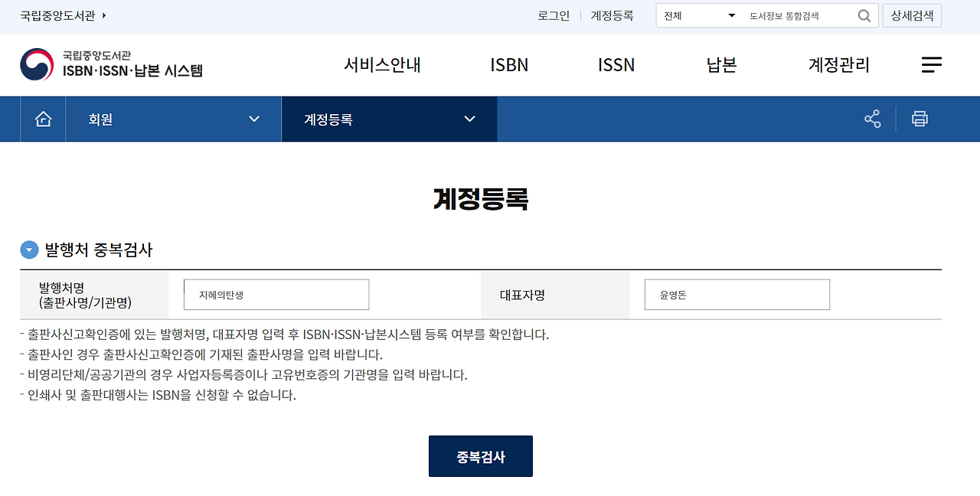Select the 서비스안내 menu item
This screenshot has height=496, width=980.
[381, 65]
